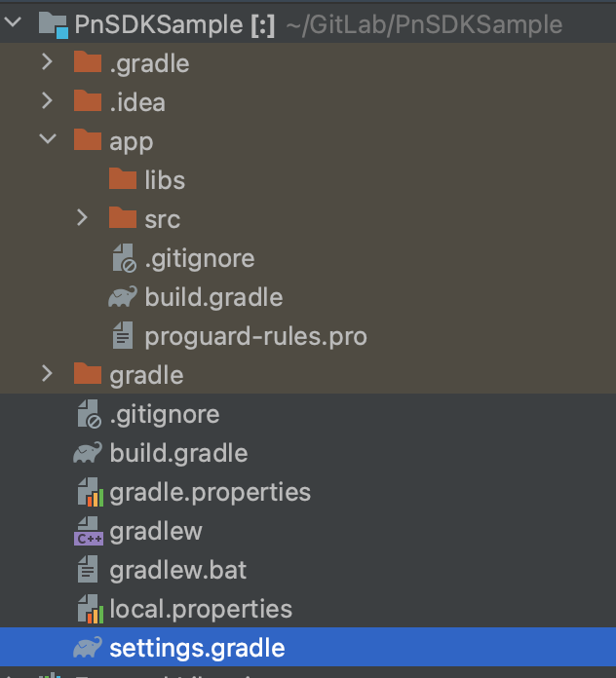Collapse the app folder
Image resolution: width=616 pixels, height=678 pixels.
pyautogui.click(x=48, y=138)
